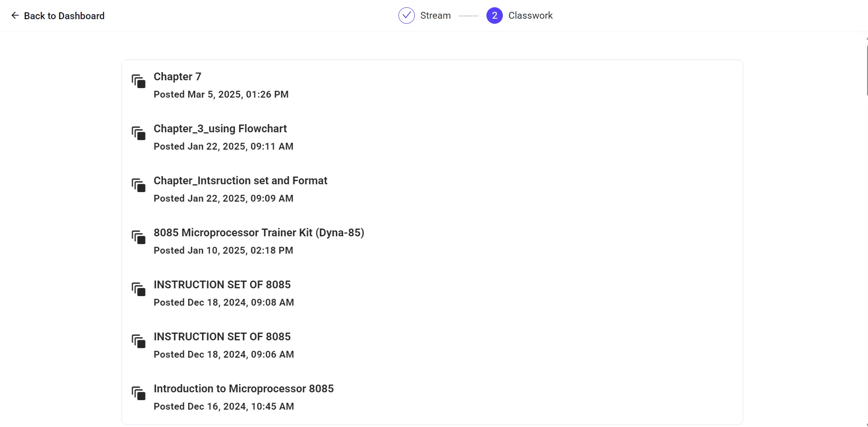Image resolution: width=868 pixels, height=427 pixels.
Task: Click the Stream step checkmark circle
Action: tap(406, 16)
